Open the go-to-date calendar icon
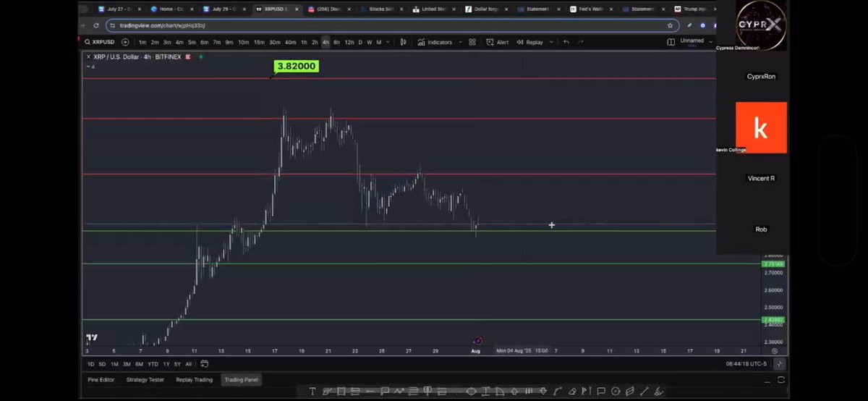The height and width of the screenshot is (401, 868). coord(205,364)
